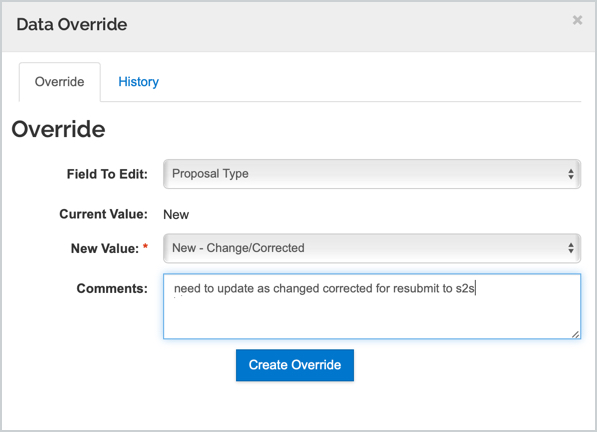Click the Create Override button
The width and height of the screenshot is (597, 432).
coord(295,365)
